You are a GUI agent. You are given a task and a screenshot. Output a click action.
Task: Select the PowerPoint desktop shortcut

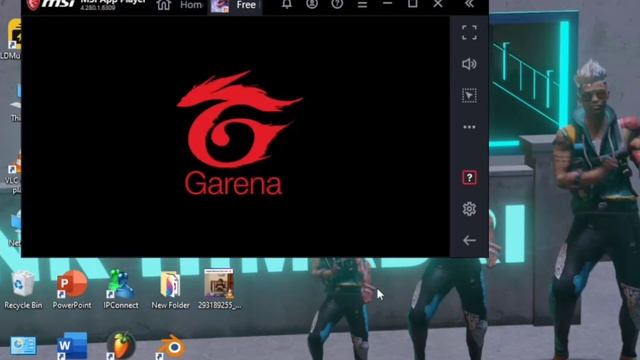[72, 290]
